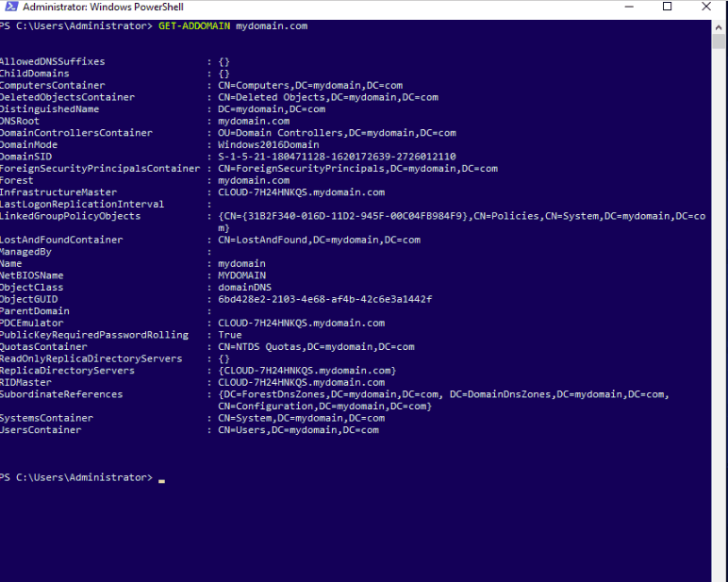Click the DistinguishedName property name
728x582 pixels.
50,109
